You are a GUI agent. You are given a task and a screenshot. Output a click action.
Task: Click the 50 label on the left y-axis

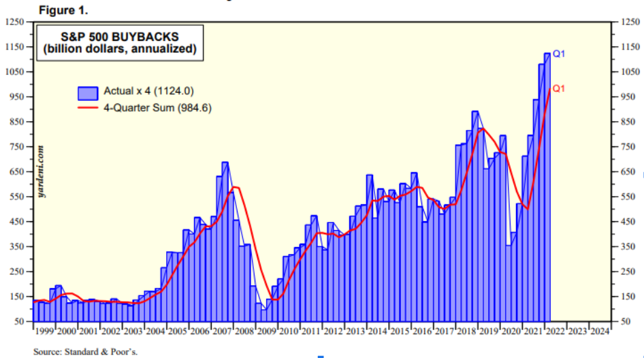(x=19, y=321)
